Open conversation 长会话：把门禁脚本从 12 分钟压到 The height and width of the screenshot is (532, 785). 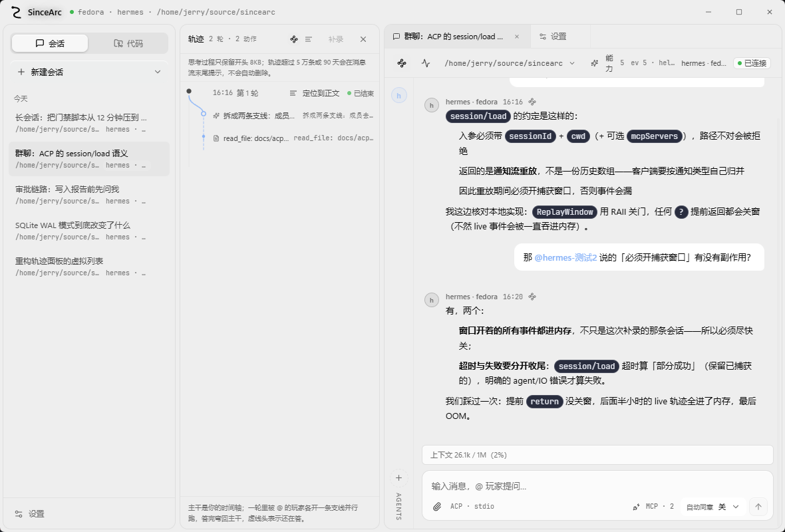(x=89, y=123)
